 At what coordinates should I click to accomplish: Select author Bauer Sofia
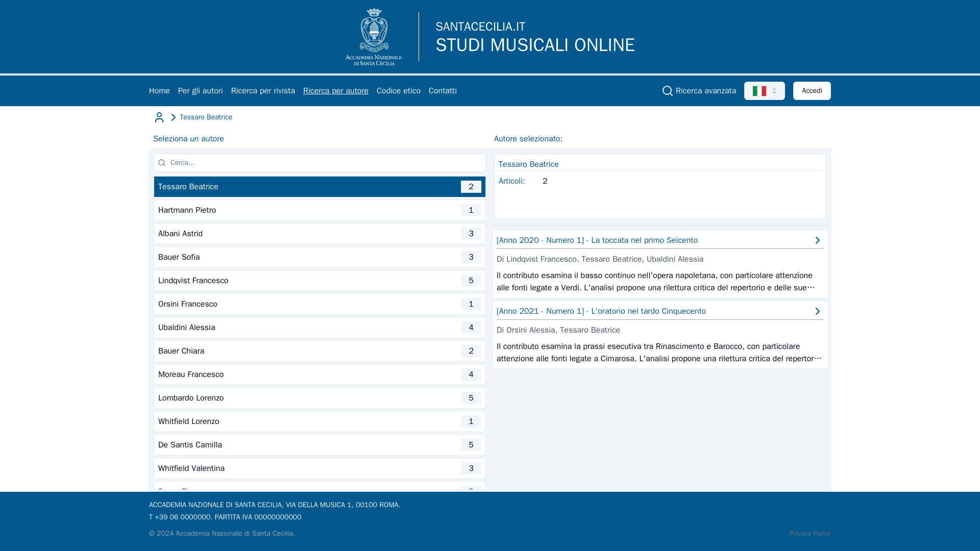pos(320,257)
